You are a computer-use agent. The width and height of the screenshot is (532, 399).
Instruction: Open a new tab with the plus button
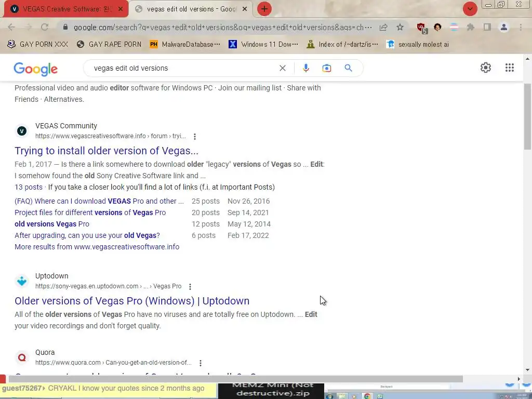pyautogui.click(x=264, y=9)
